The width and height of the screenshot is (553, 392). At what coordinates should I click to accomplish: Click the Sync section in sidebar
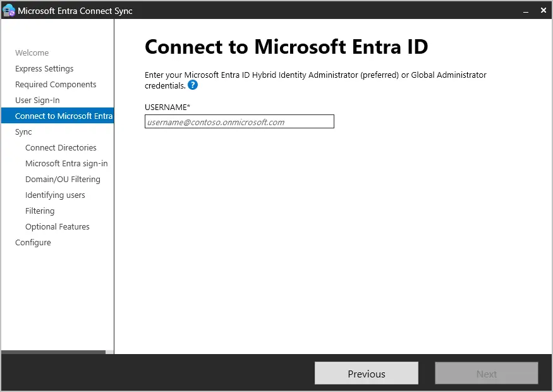point(23,132)
